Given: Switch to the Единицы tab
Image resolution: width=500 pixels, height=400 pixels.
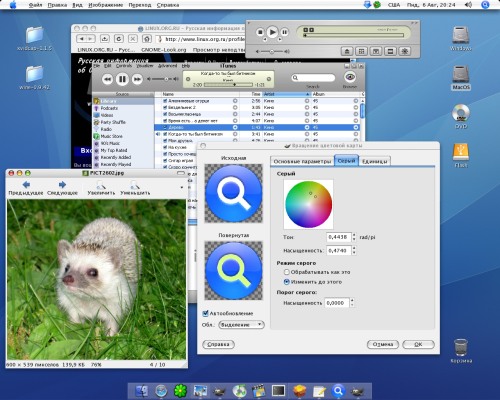Looking at the screenshot, I should tap(374, 161).
